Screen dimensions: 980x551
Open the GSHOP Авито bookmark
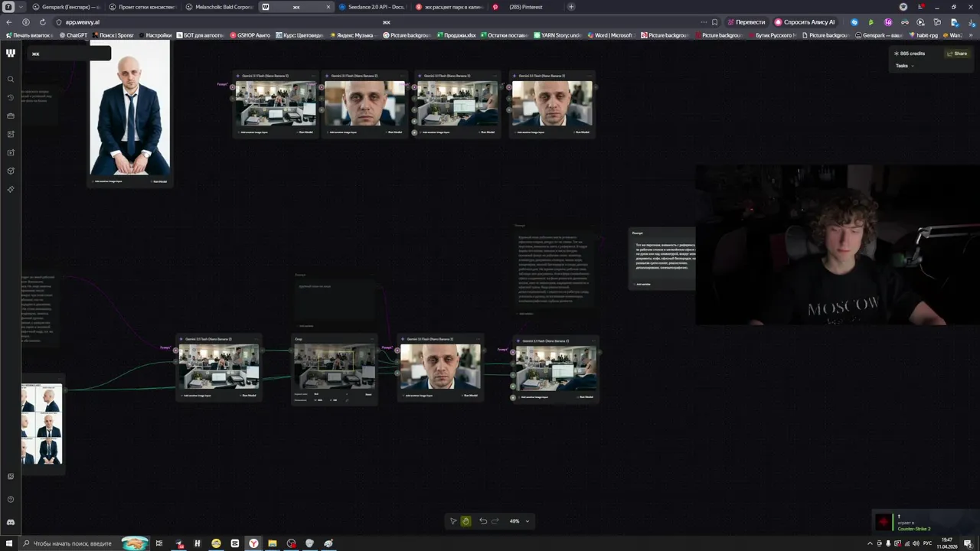[x=250, y=35]
